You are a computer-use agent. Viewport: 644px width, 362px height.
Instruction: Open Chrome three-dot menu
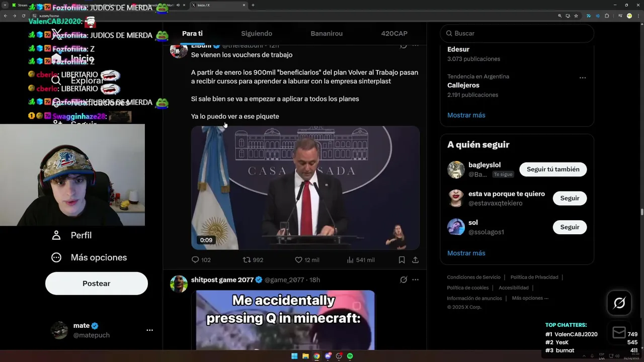(x=638, y=16)
